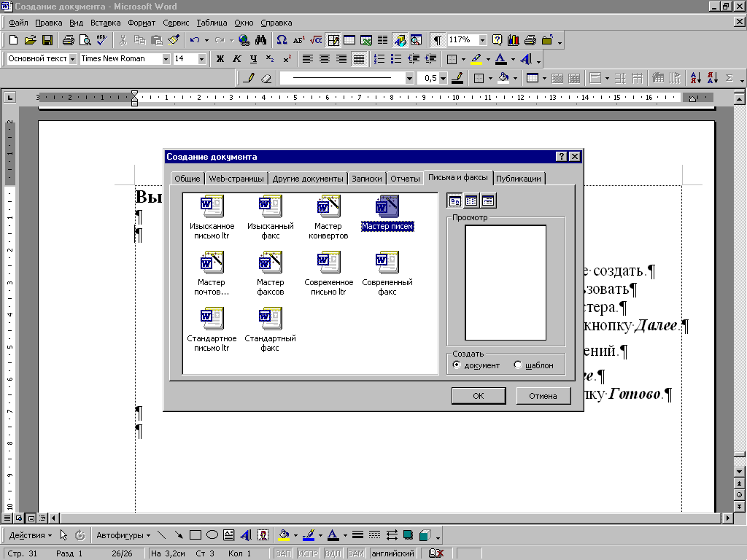Click the preview pane in dialog

(x=506, y=283)
